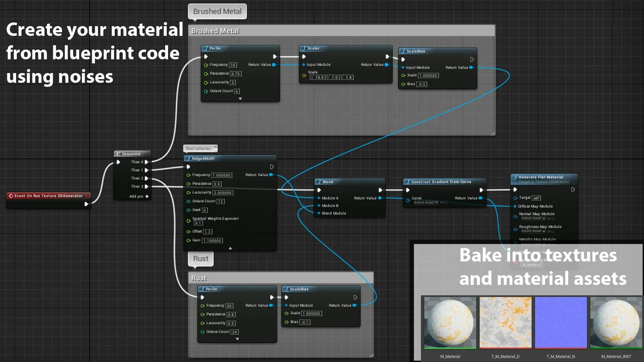644x362 pixels.
Task: Click Then 2 execution pin on Sequence
Action: (x=146, y=178)
